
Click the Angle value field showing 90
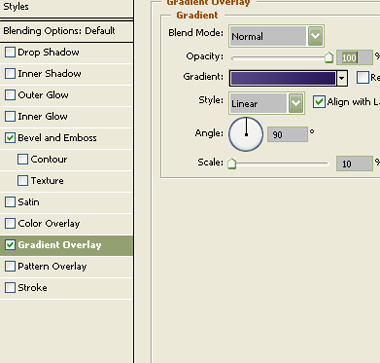point(287,134)
